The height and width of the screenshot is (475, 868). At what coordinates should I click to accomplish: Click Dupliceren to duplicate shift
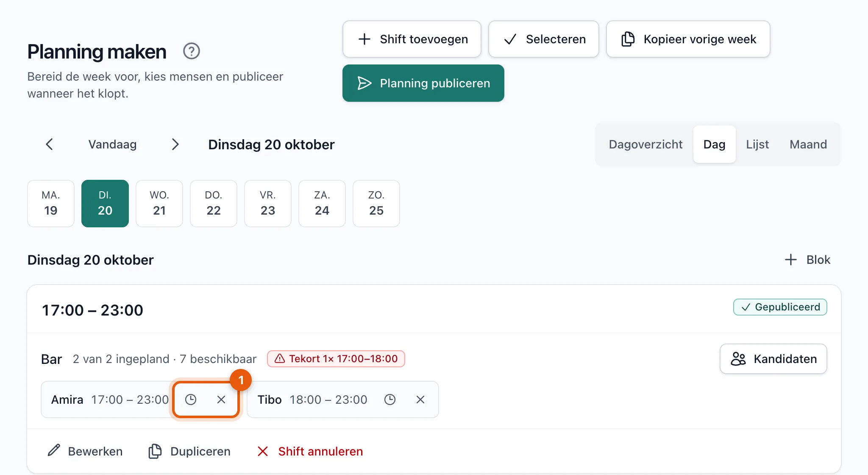189,451
